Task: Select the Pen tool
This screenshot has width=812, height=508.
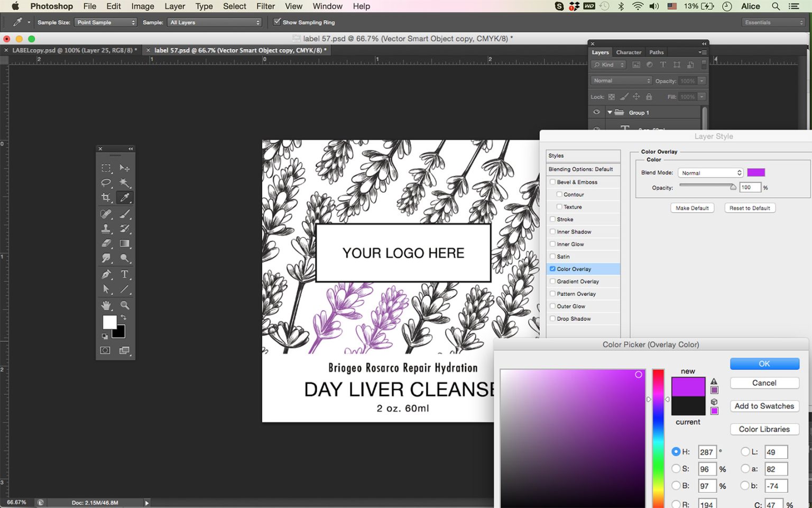Action: [106, 274]
